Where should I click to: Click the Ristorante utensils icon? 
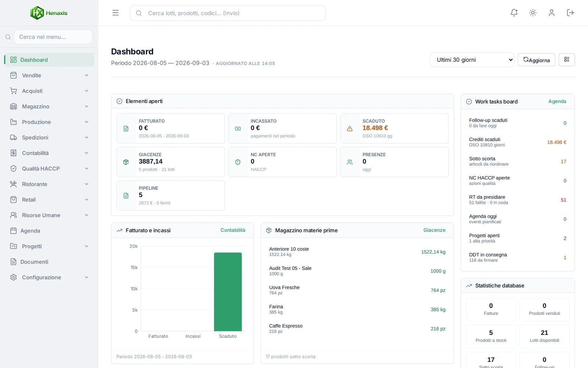(14, 184)
